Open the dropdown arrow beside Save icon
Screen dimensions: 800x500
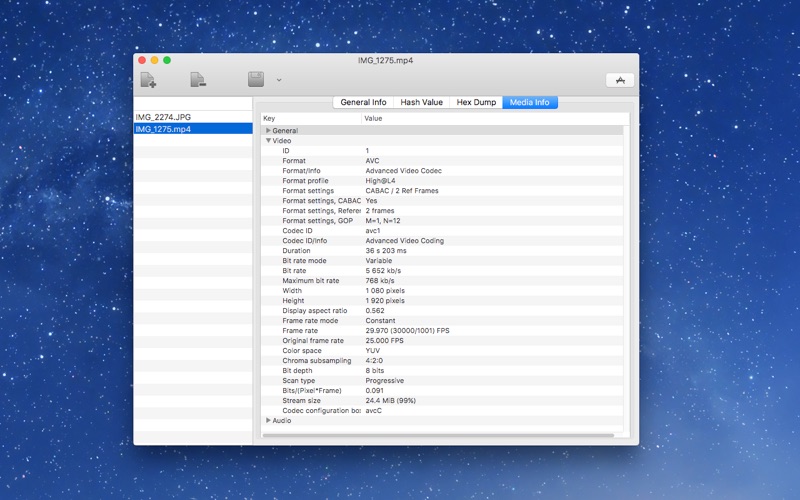point(279,80)
